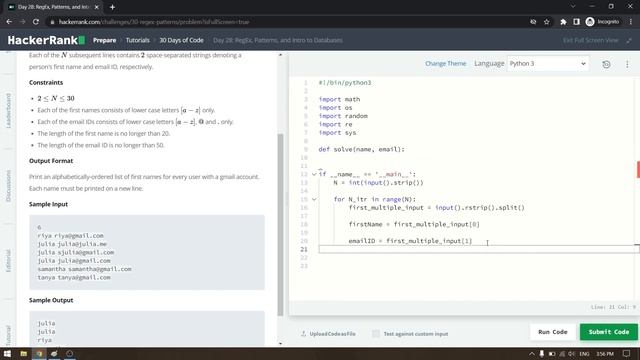Open File Explorer from the taskbar
Image resolution: width=640 pixels, height=360 pixels.
(x=23, y=353)
